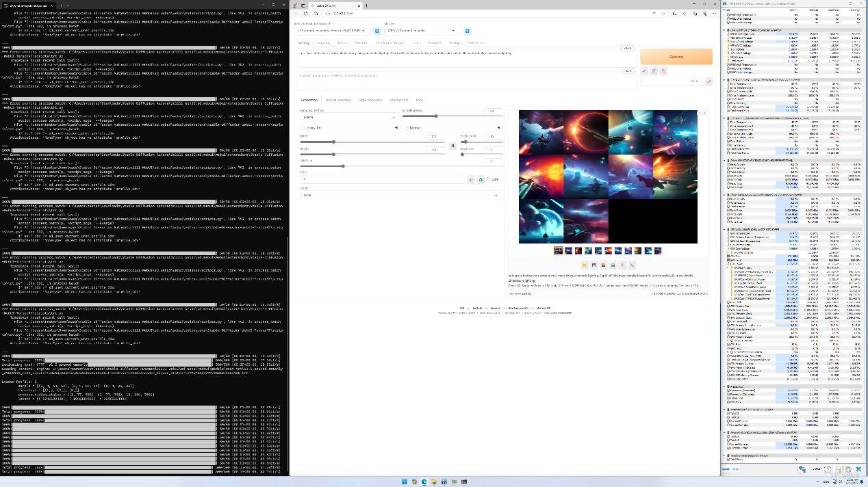
Task: Open the Stable Diffusion checkpoint dropdown
Action: [x=332, y=31]
